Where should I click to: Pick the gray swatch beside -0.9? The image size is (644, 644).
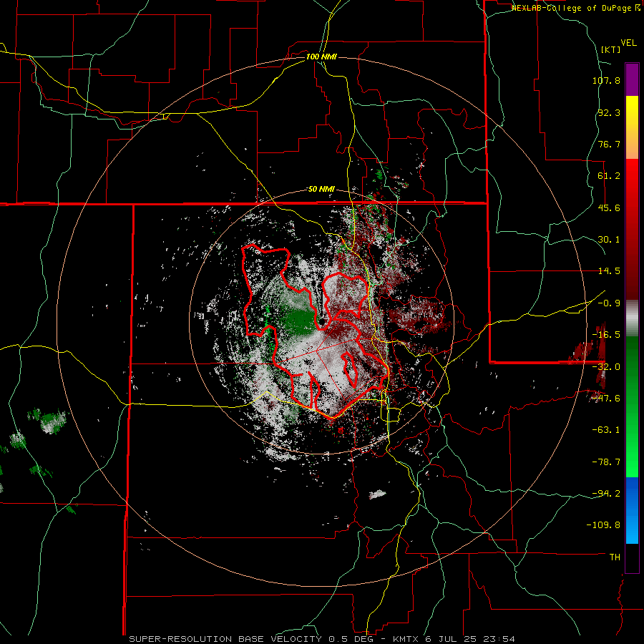click(x=632, y=318)
